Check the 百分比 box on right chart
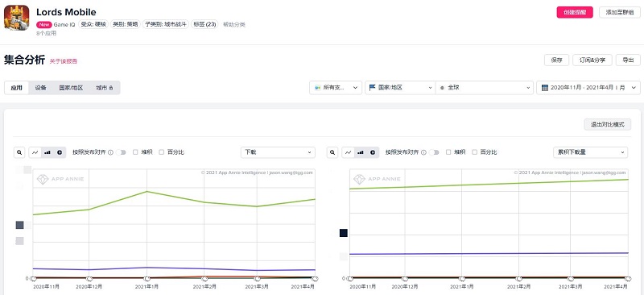 point(474,152)
